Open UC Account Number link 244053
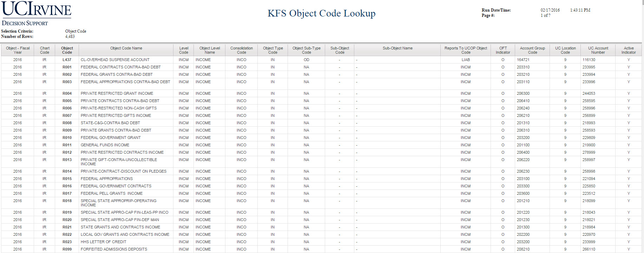644x253 pixels. click(x=589, y=93)
